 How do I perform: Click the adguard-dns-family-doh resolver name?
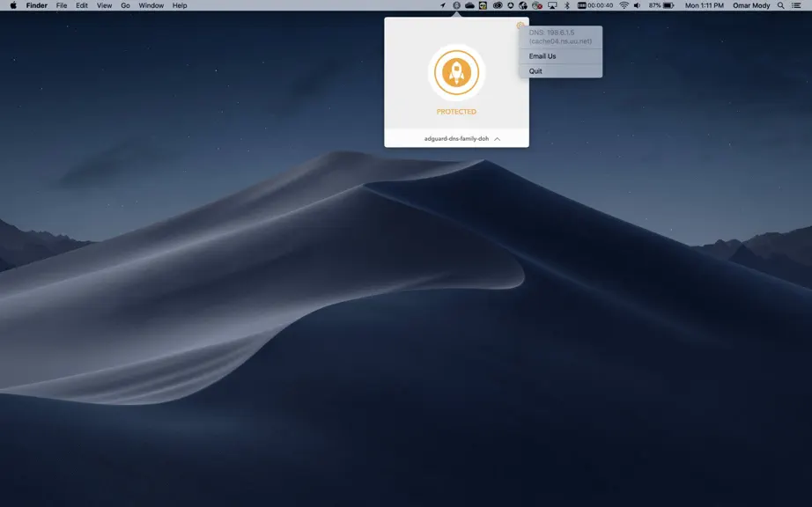point(456,139)
